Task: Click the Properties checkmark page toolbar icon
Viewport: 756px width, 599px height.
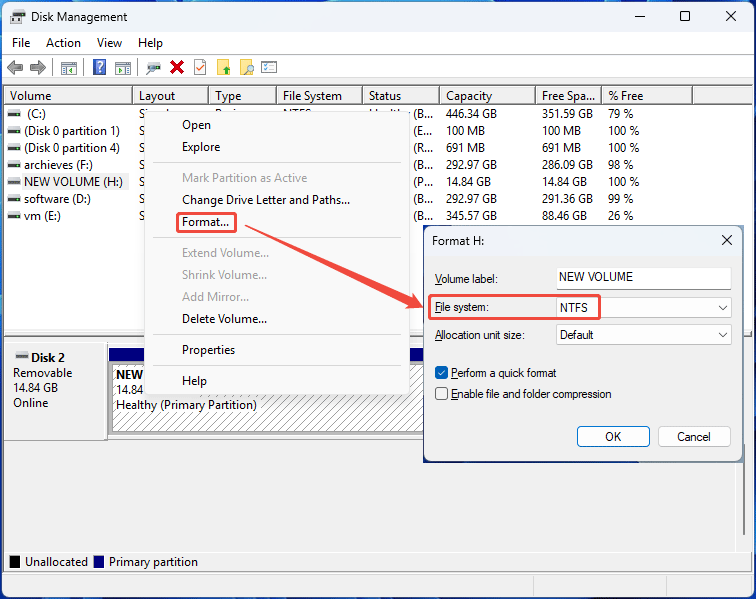Action: (x=200, y=68)
